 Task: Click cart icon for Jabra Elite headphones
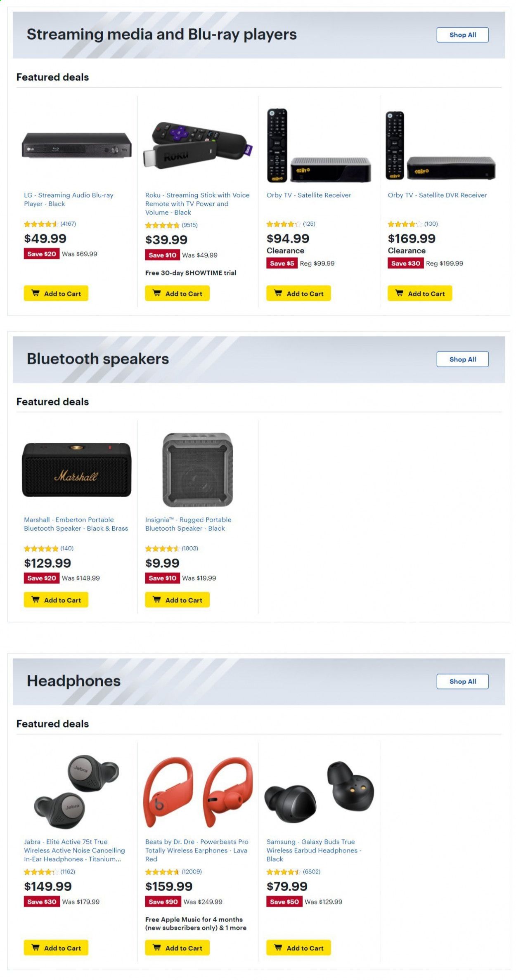coord(36,948)
